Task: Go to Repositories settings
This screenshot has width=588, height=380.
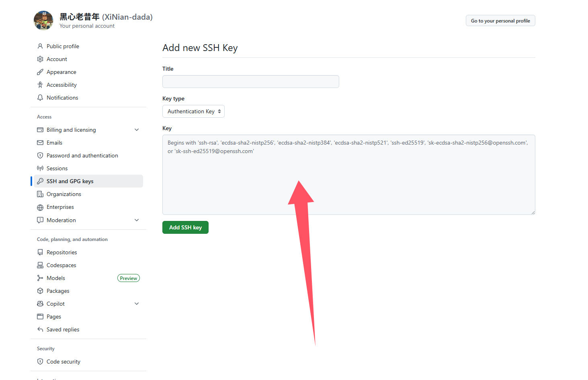Action: [x=61, y=252]
